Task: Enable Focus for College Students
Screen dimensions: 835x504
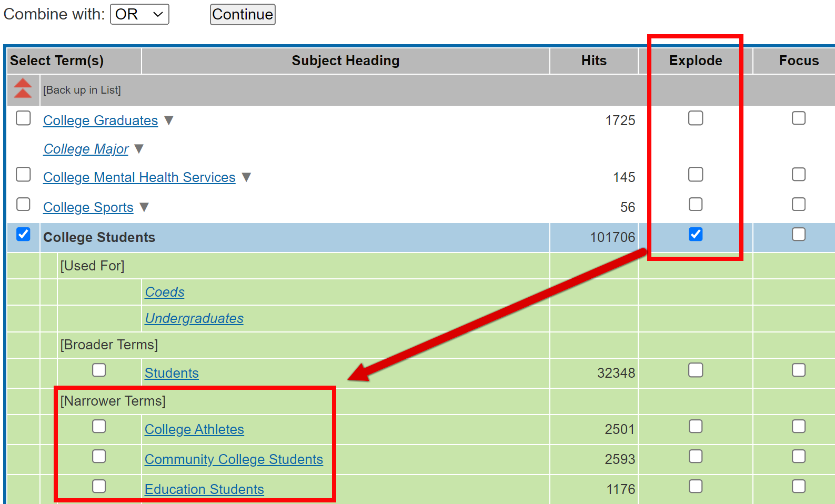Action: coord(799,234)
